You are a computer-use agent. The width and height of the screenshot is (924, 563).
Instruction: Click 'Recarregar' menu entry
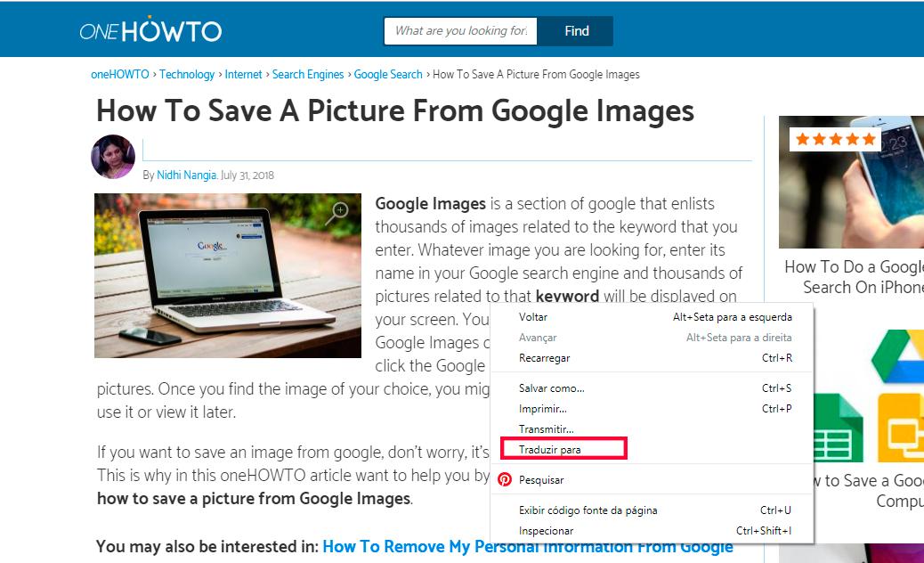[544, 358]
